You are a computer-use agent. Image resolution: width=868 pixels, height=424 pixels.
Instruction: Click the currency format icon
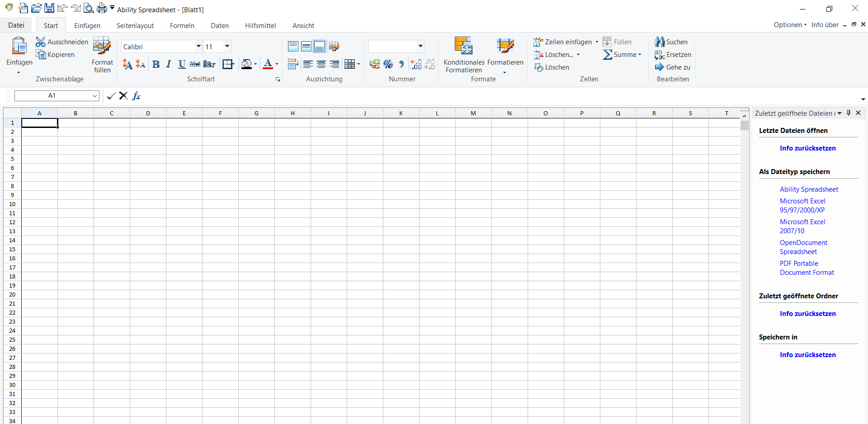pyautogui.click(x=375, y=64)
